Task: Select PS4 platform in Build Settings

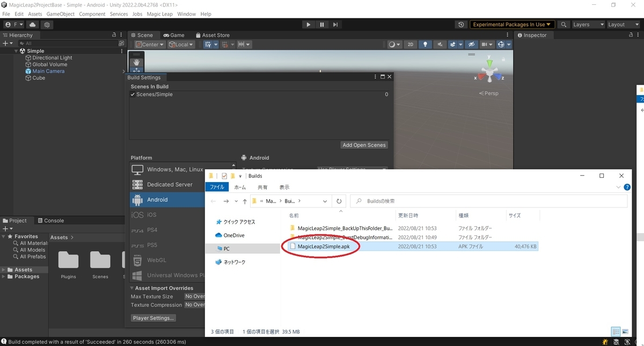Action: click(x=167, y=230)
